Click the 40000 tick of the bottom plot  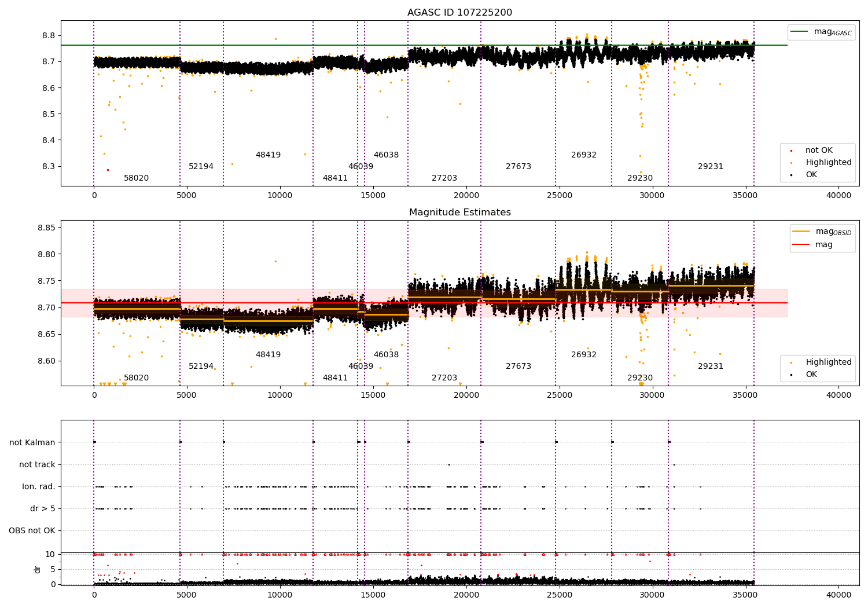pyautogui.click(x=838, y=595)
